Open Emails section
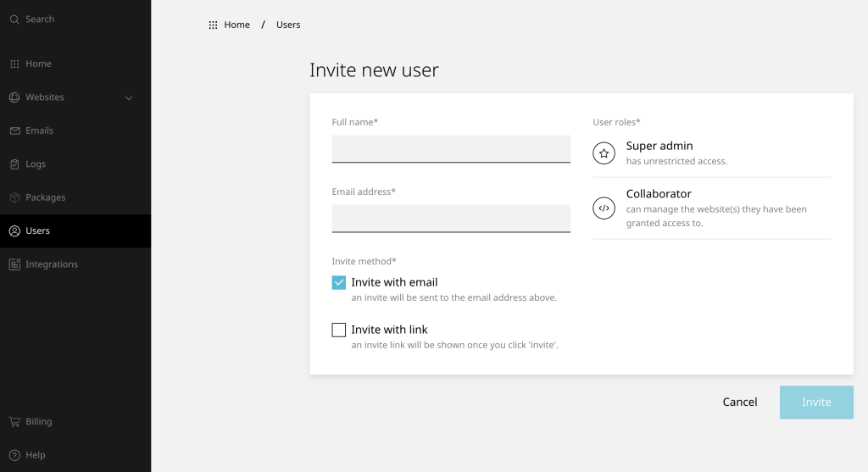This screenshot has width=868, height=472. (x=75, y=130)
